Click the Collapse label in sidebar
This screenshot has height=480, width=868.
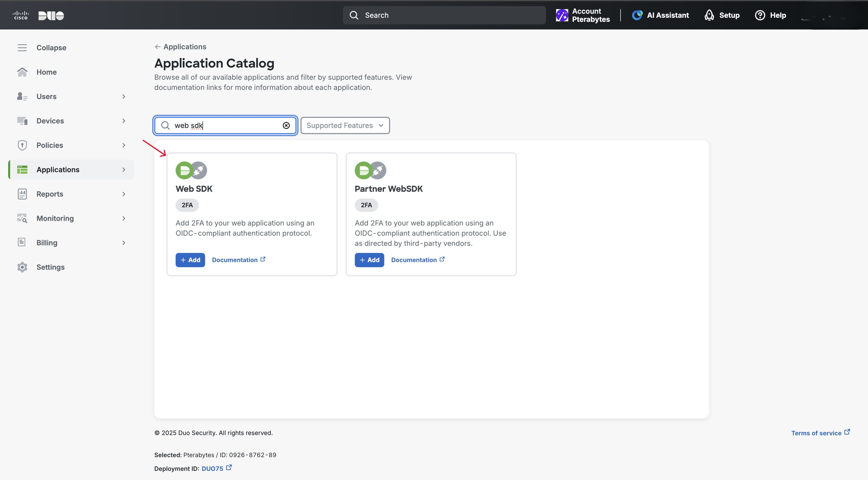51,47
